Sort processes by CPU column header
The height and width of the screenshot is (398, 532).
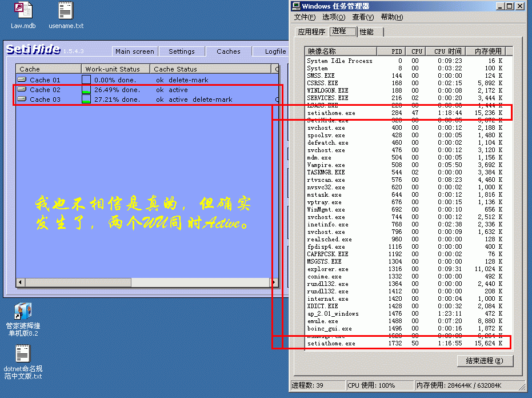pos(415,51)
